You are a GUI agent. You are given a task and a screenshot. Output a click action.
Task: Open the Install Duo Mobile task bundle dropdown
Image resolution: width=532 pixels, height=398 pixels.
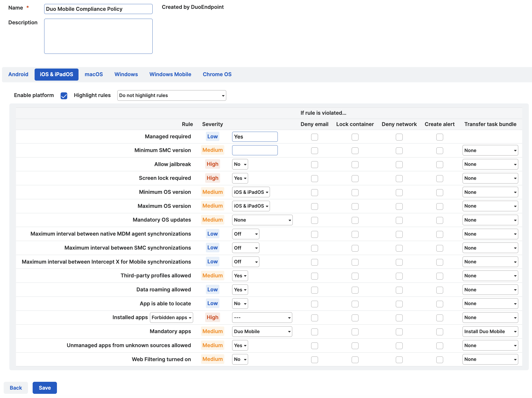pyautogui.click(x=490, y=331)
